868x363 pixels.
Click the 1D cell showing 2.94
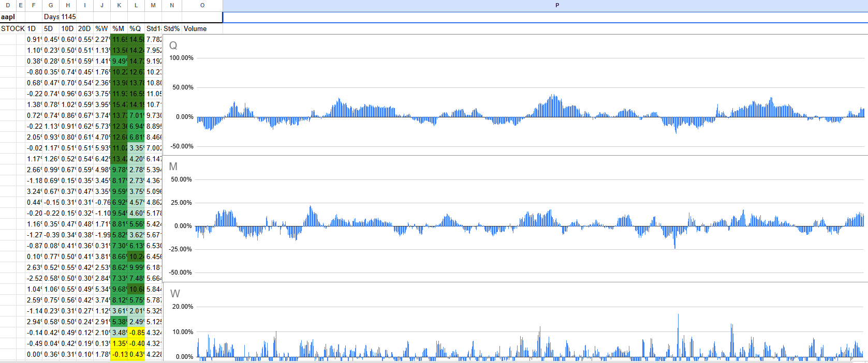tap(34, 322)
